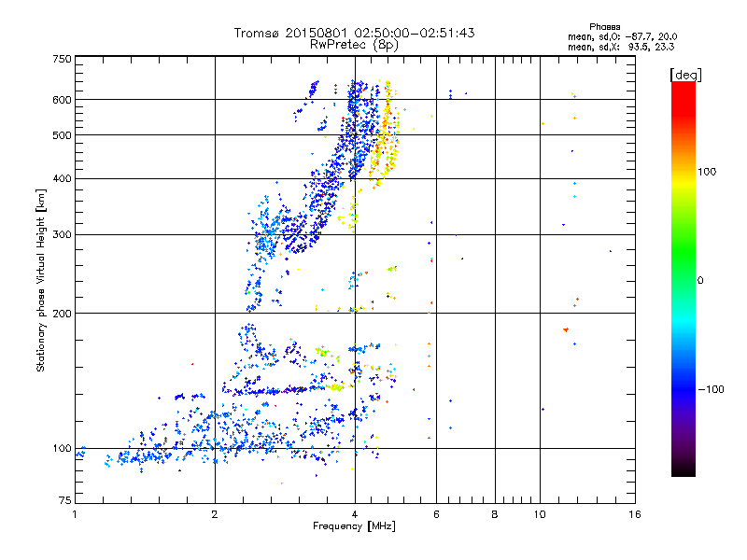
Task: Click the colorbar '0' tick label
Action: click(x=700, y=281)
